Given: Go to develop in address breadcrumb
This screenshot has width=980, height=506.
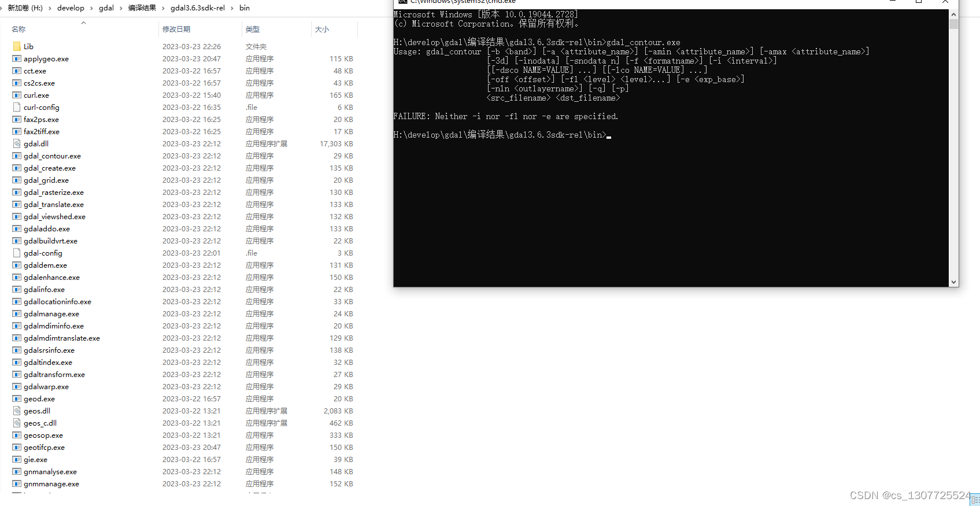Looking at the screenshot, I should click(71, 8).
